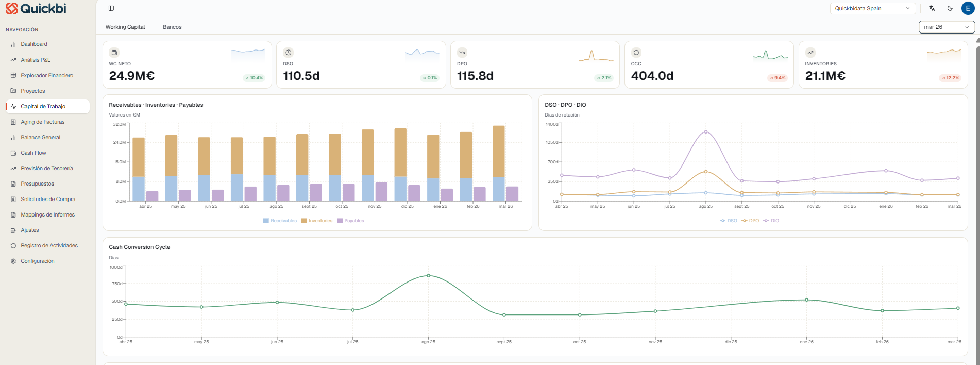Toggle Inventories legend series
This screenshot has width=980, height=365.
click(x=317, y=221)
